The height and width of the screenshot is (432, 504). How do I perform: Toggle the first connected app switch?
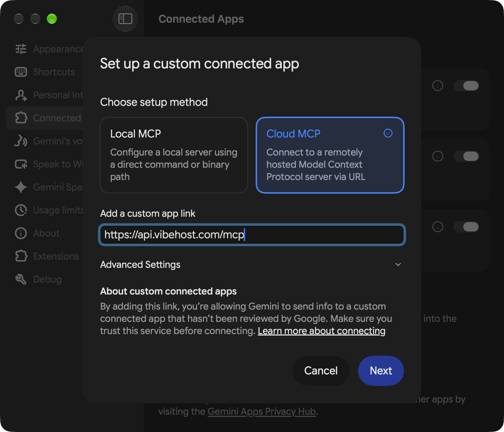tap(466, 86)
